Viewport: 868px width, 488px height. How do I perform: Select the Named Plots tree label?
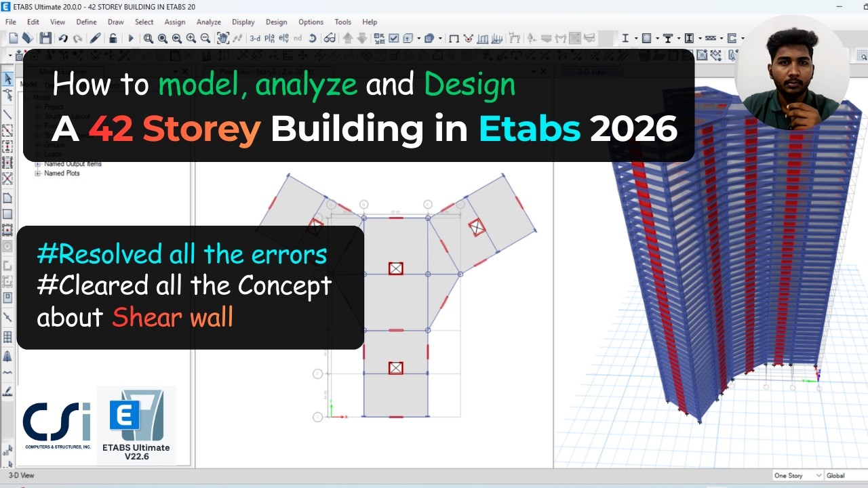click(x=62, y=174)
